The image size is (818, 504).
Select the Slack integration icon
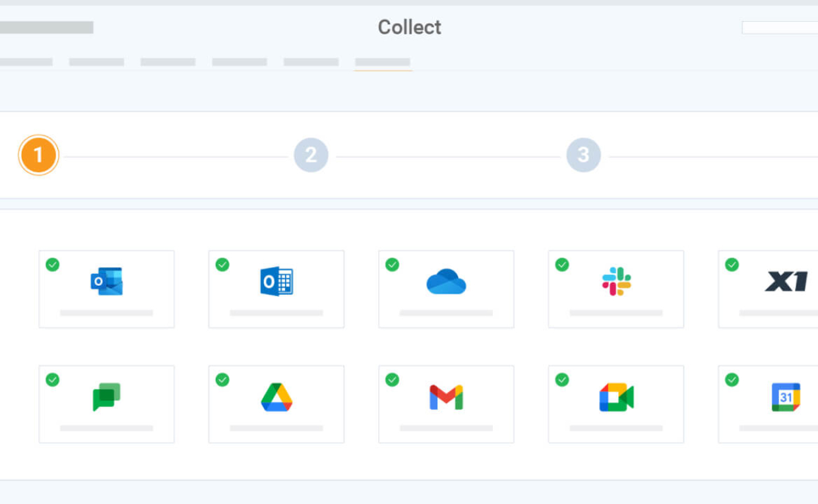click(615, 281)
